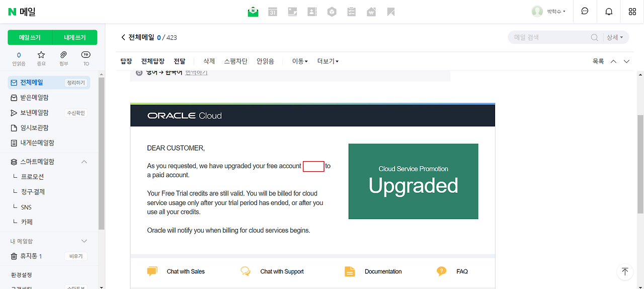644x289 pixels.
Task: Open the Naver Calendar icon
Action: tap(273, 12)
